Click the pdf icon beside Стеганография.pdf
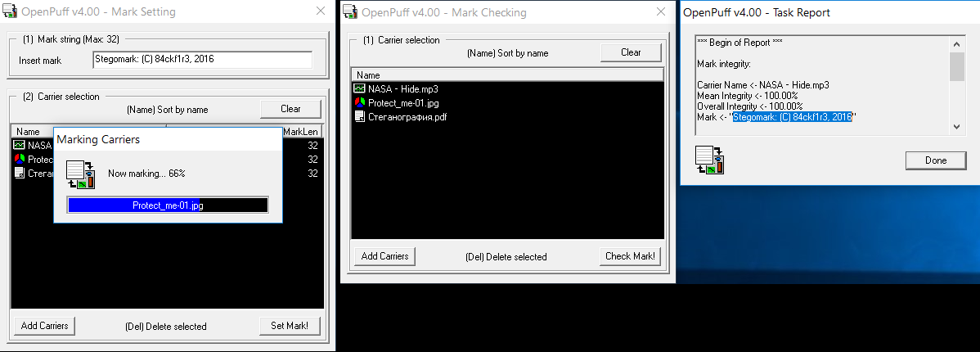The height and width of the screenshot is (352, 980). (x=359, y=116)
